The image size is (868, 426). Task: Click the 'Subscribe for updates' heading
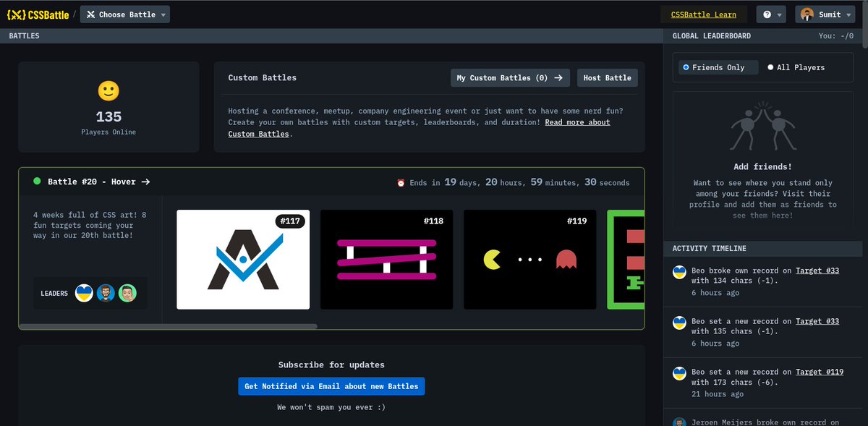[331, 365]
